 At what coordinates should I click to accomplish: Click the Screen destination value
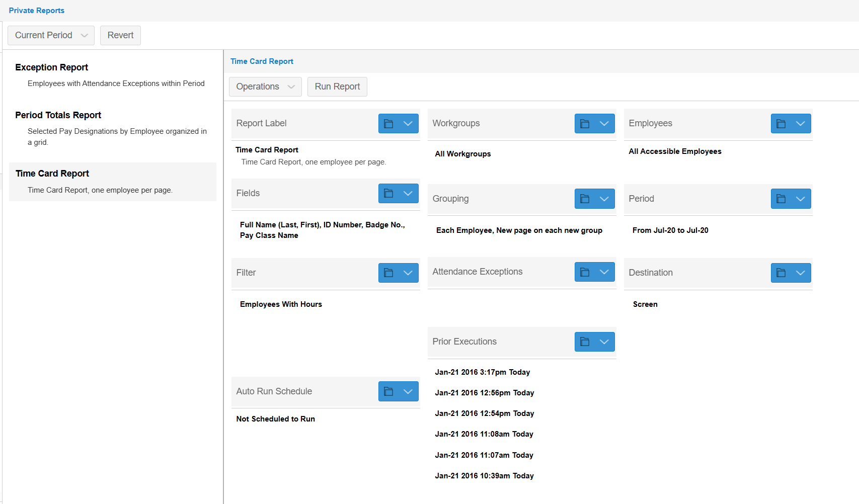tap(645, 305)
